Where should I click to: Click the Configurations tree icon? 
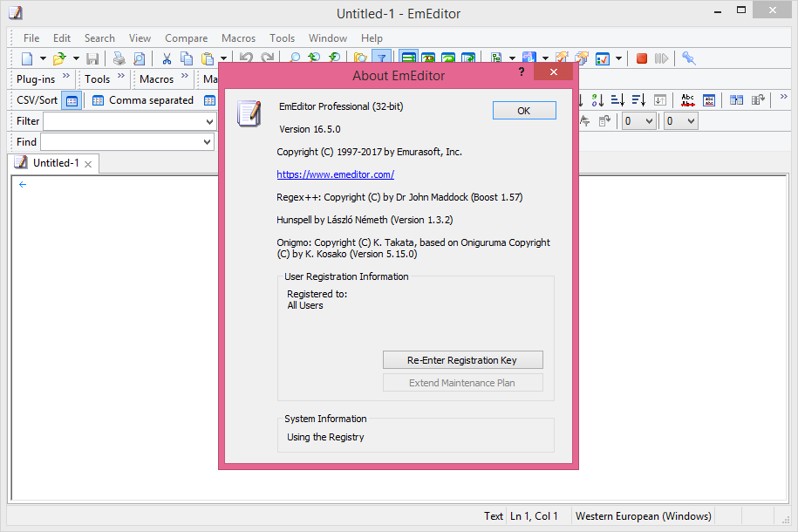(495, 59)
